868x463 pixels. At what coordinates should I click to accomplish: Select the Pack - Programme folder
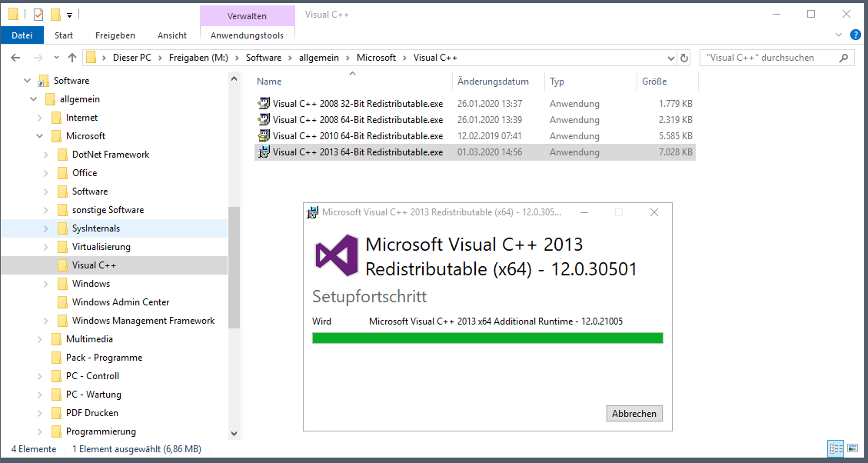(x=104, y=357)
